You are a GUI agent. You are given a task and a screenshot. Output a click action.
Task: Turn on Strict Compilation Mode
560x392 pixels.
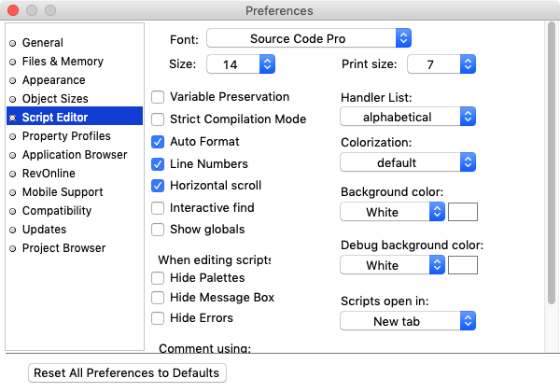(x=159, y=119)
